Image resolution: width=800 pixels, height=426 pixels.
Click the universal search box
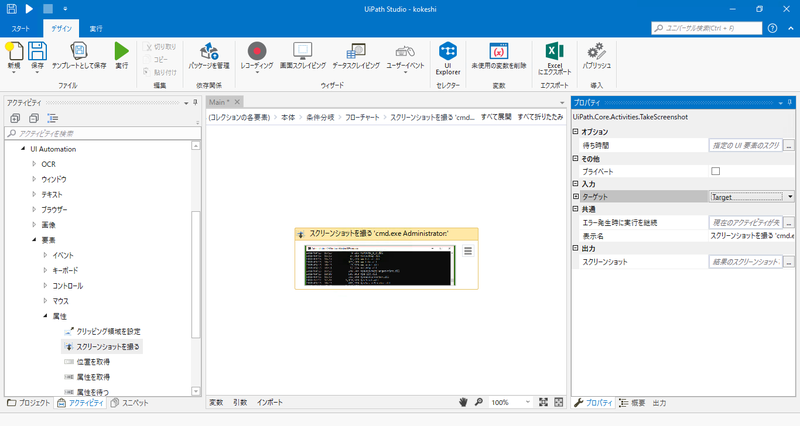(x=707, y=28)
